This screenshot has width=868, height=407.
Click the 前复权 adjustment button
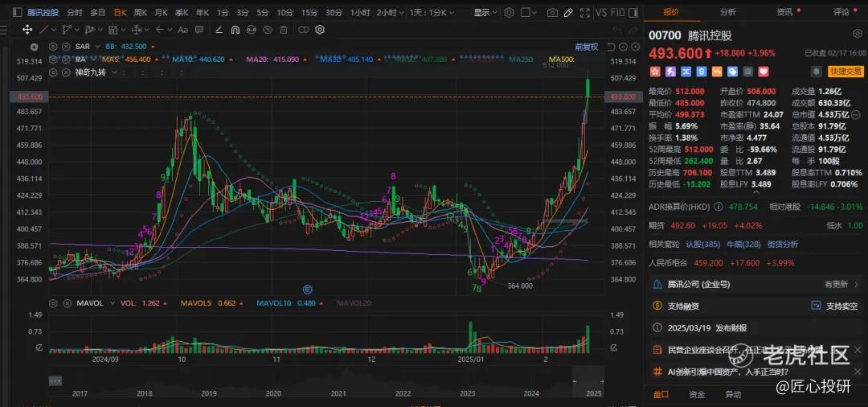point(586,47)
